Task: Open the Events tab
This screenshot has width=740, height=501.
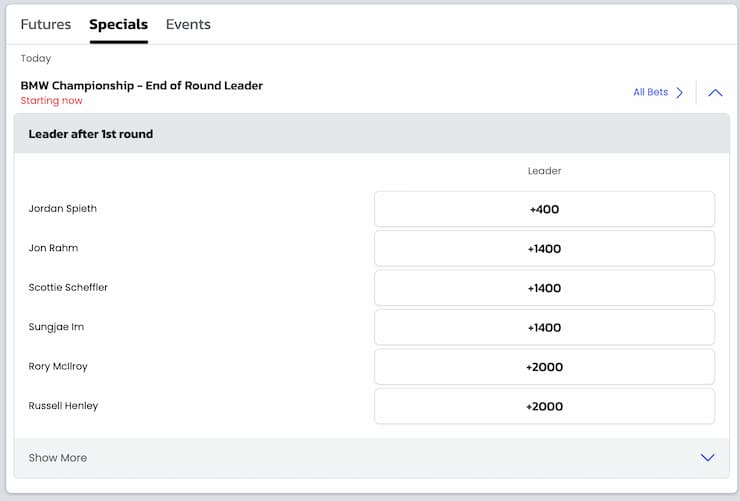Action: [188, 25]
